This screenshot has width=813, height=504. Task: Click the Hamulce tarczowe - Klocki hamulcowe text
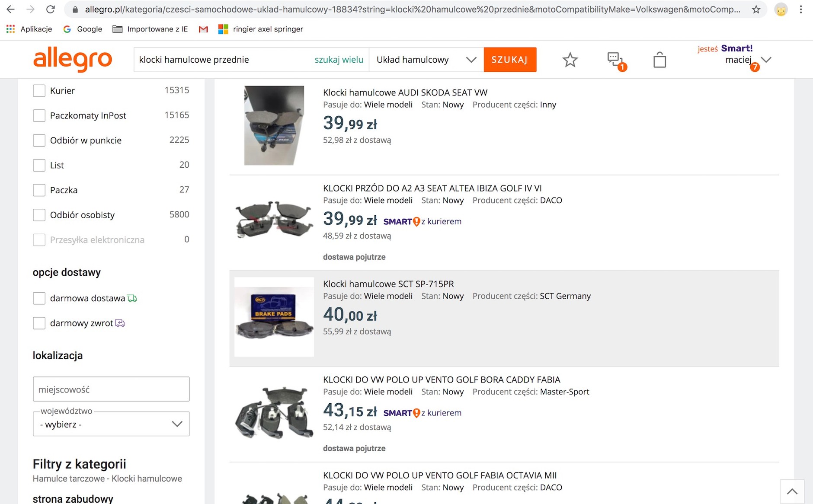pyautogui.click(x=107, y=479)
